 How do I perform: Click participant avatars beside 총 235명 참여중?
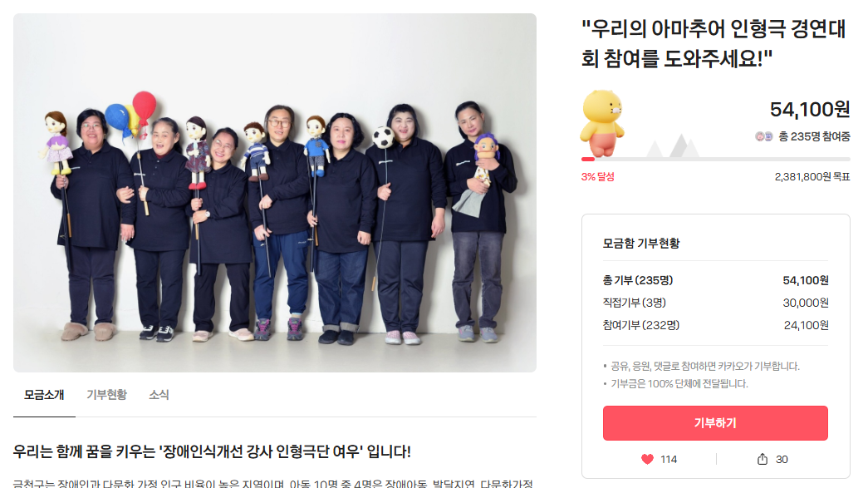tap(764, 136)
